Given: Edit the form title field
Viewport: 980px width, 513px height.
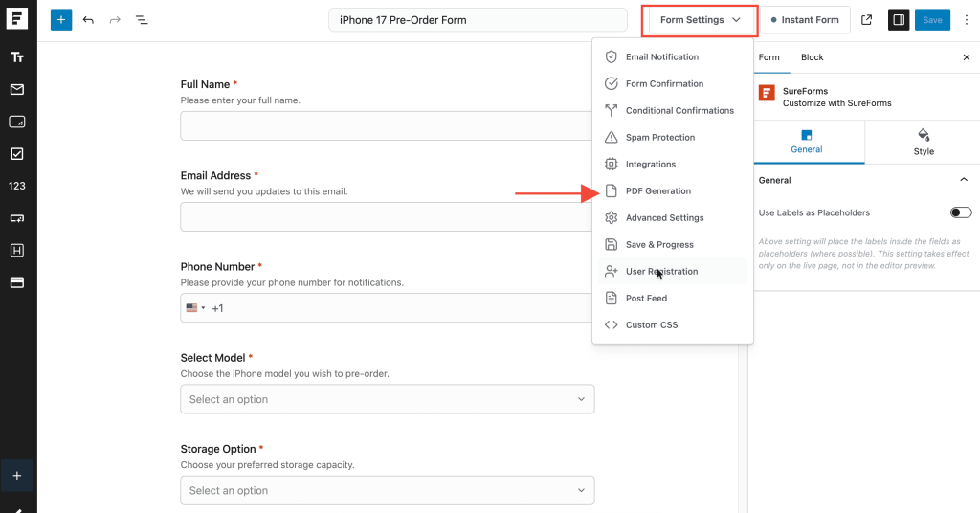Looking at the screenshot, I should point(478,20).
